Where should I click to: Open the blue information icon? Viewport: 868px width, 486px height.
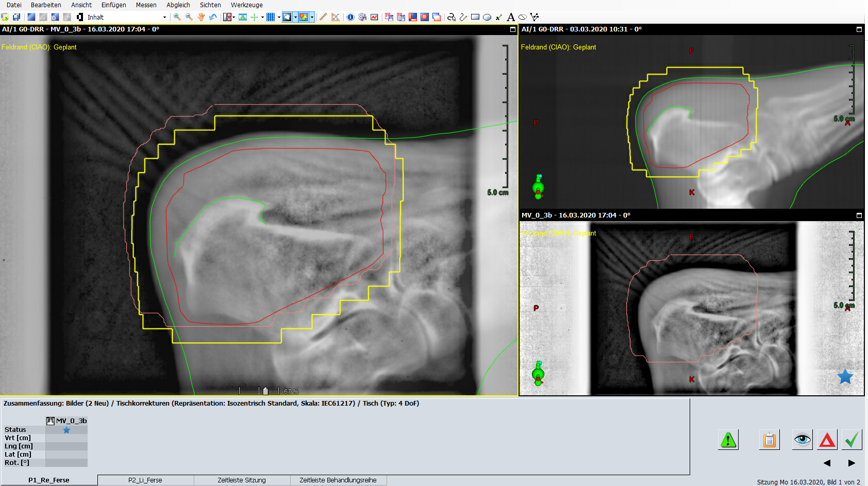pos(350,17)
